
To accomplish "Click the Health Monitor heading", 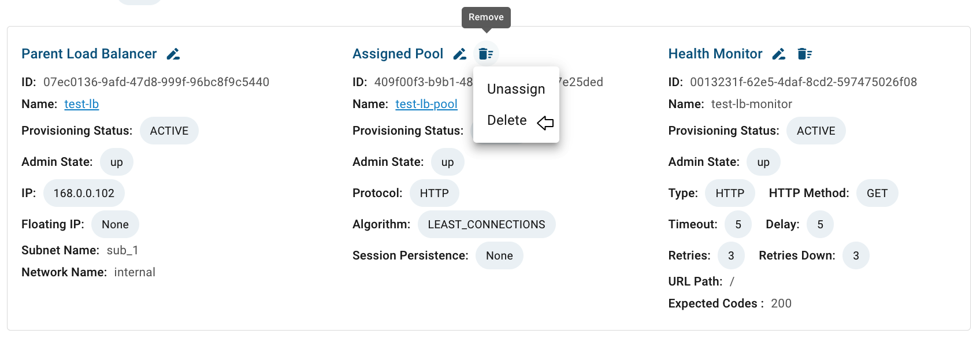I will [x=715, y=54].
